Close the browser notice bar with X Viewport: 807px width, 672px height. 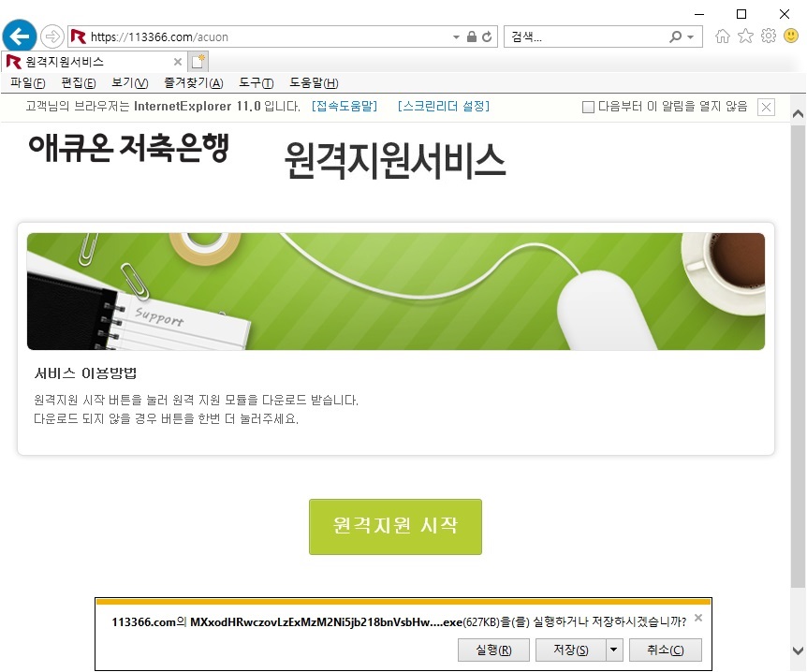pyautogui.click(x=766, y=107)
